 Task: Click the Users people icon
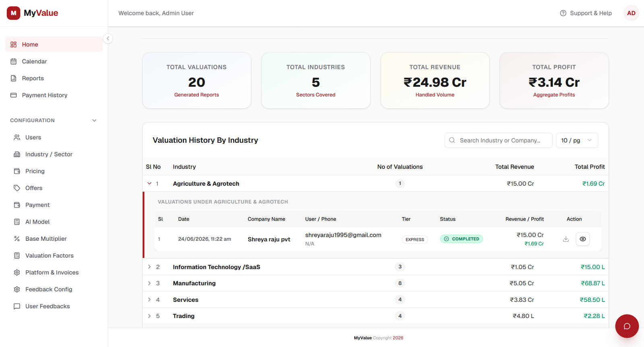[17, 137]
